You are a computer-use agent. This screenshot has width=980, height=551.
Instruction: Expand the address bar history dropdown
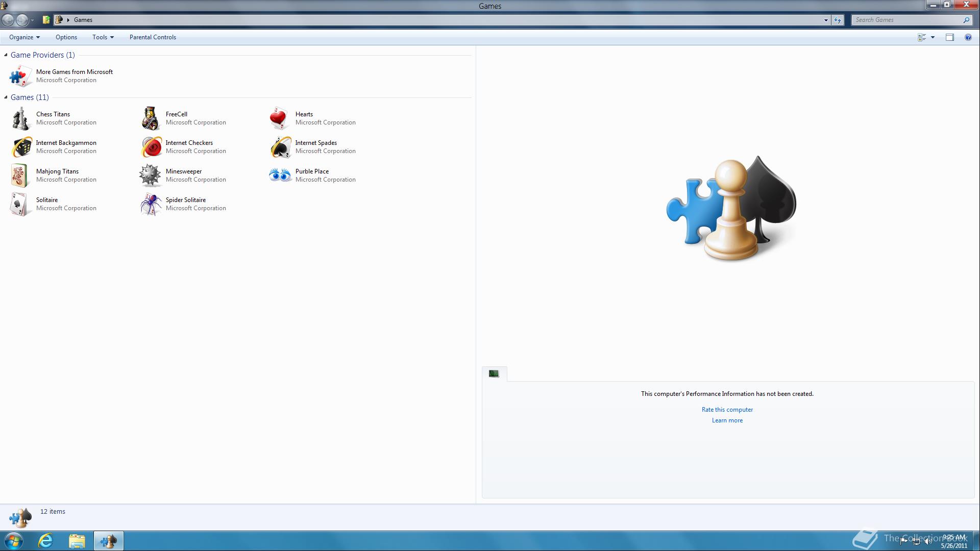[x=826, y=20]
